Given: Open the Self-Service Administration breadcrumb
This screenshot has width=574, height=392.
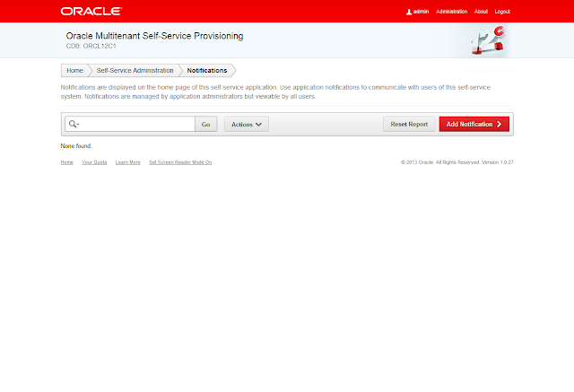Looking at the screenshot, I should click(135, 70).
